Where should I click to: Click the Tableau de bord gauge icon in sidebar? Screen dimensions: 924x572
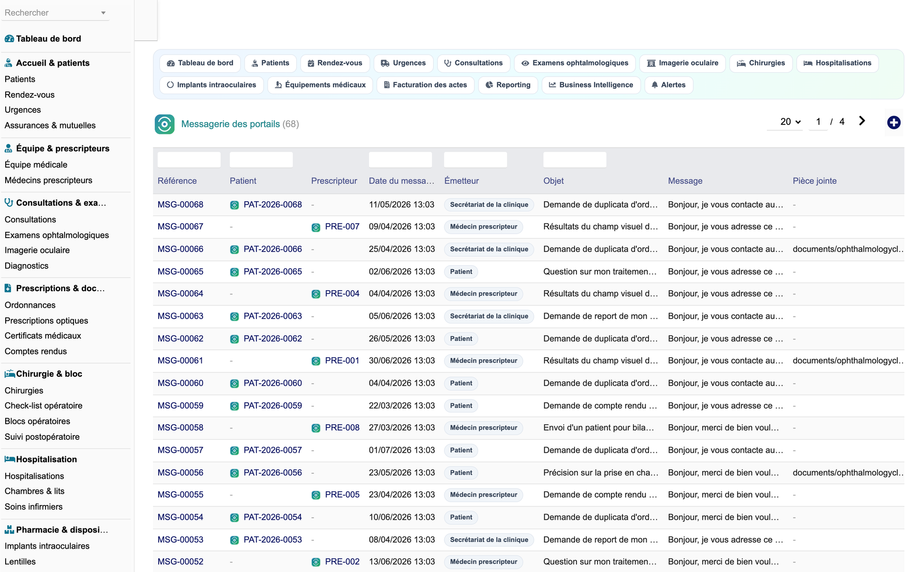pyautogui.click(x=9, y=39)
